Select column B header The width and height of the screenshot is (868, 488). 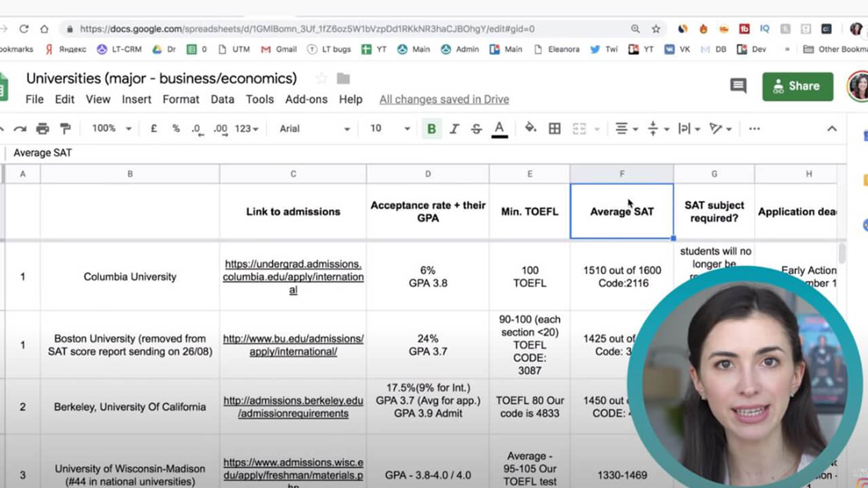pyautogui.click(x=130, y=174)
